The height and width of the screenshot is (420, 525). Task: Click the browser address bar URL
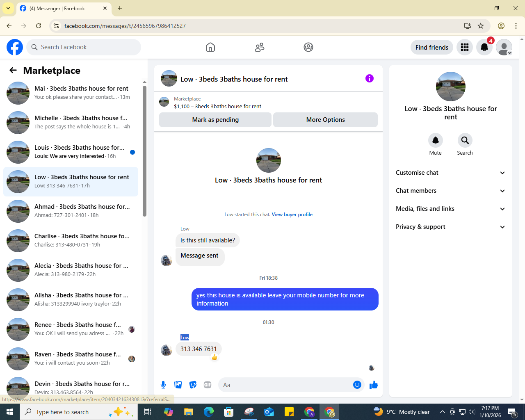coord(125,26)
